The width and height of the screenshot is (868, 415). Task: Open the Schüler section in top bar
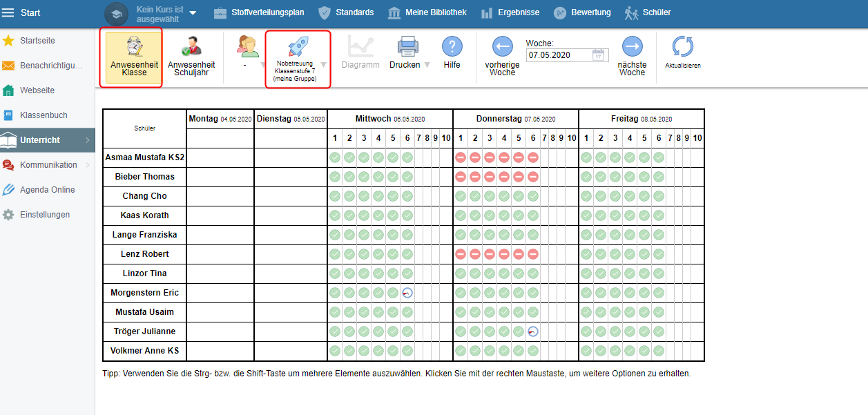coord(647,12)
